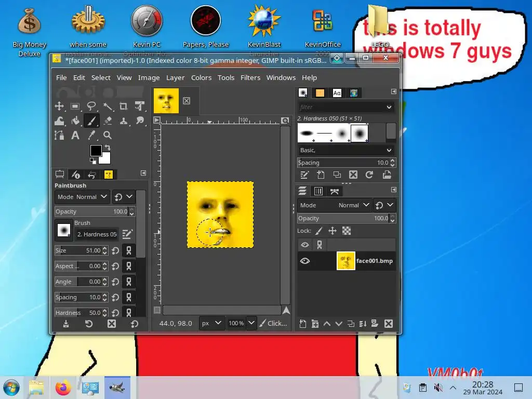Viewport: 532px width, 399px height.
Task: Open Tool Options tab configuration menu
Action: (x=143, y=174)
